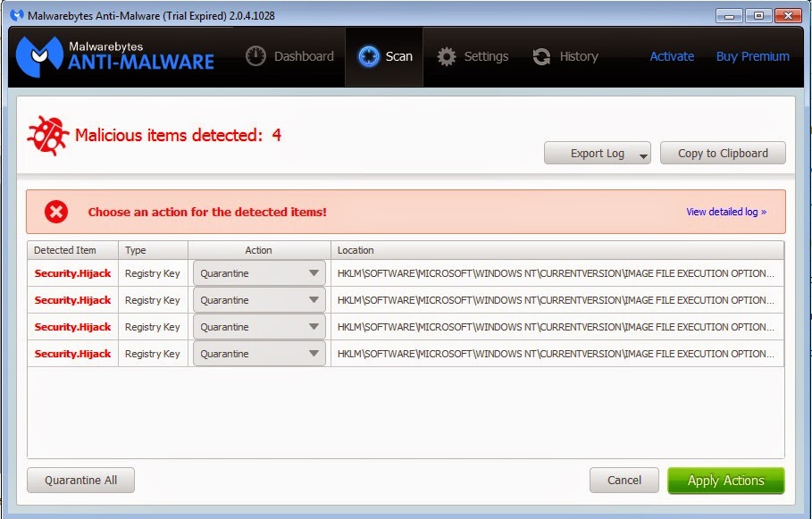Click Registry Key type in fourth row
The image size is (812, 519).
[152, 355]
